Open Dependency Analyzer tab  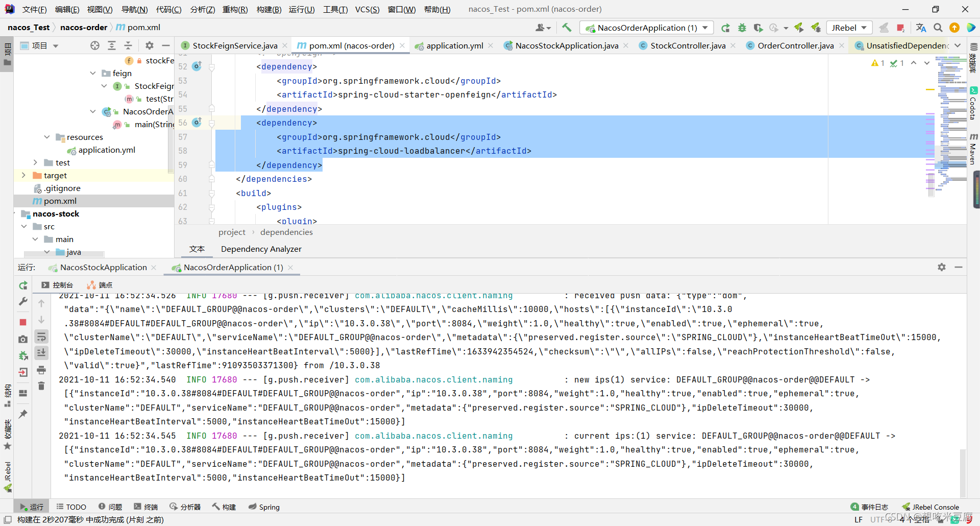click(x=261, y=249)
